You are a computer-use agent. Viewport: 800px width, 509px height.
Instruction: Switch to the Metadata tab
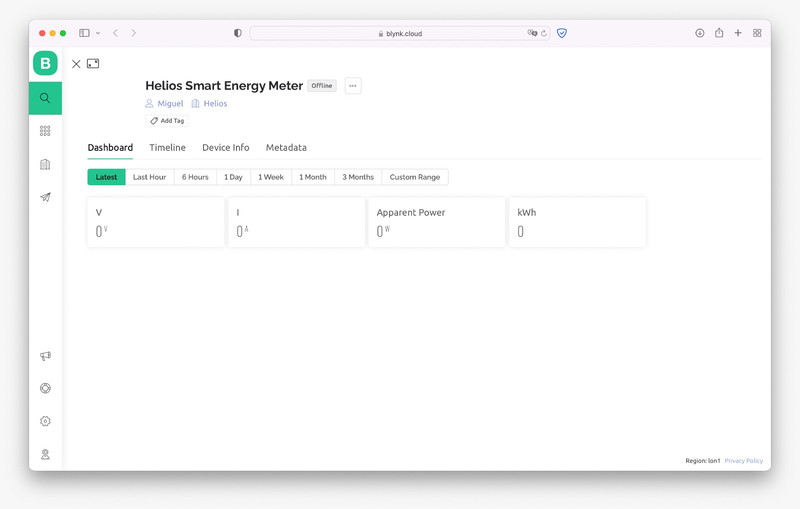pos(286,147)
